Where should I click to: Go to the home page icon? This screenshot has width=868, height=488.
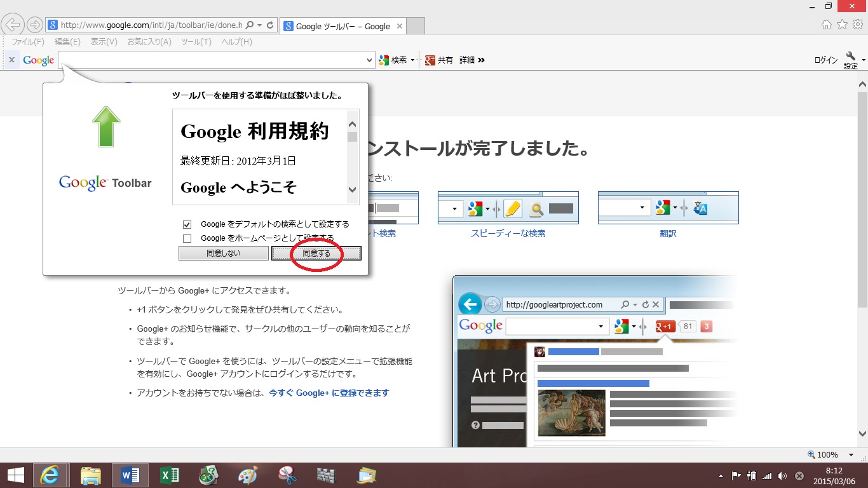(x=827, y=25)
